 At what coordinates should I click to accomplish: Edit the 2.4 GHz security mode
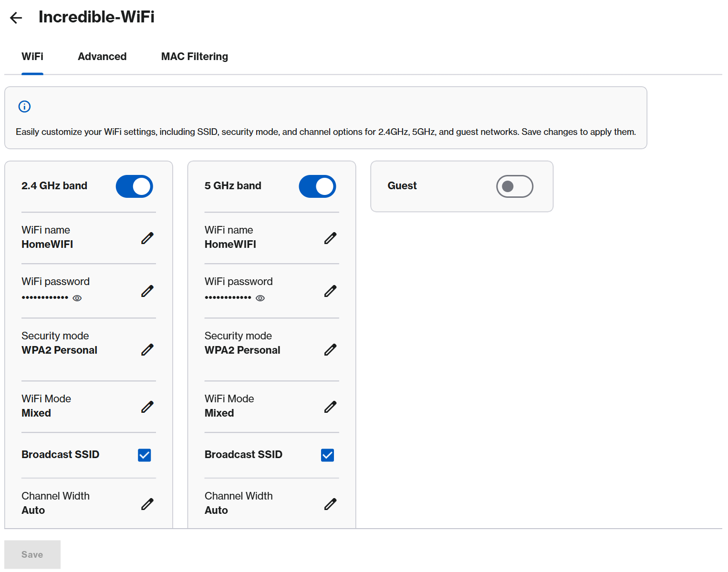[x=147, y=349]
